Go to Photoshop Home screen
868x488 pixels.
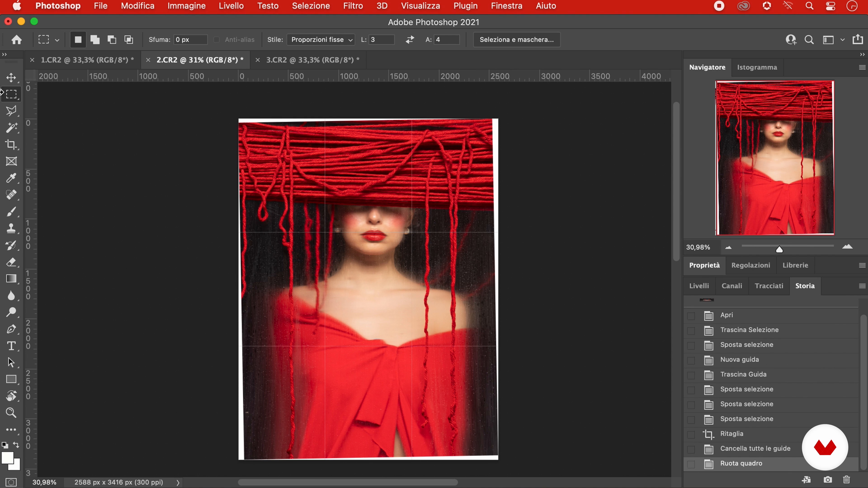pyautogui.click(x=17, y=40)
